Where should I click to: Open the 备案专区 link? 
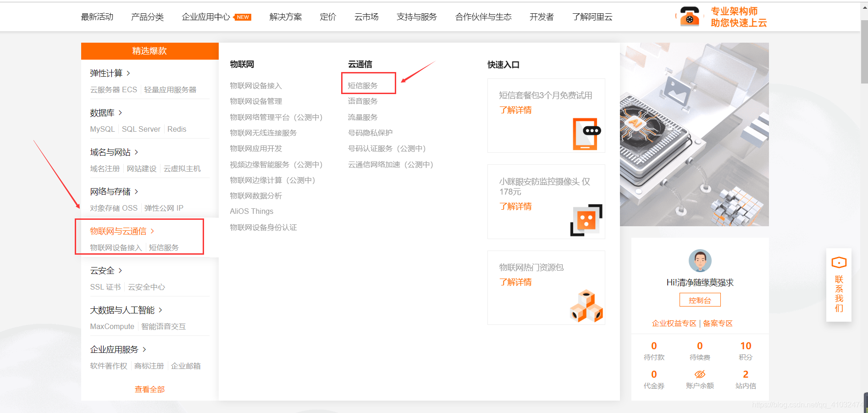(717, 323)
